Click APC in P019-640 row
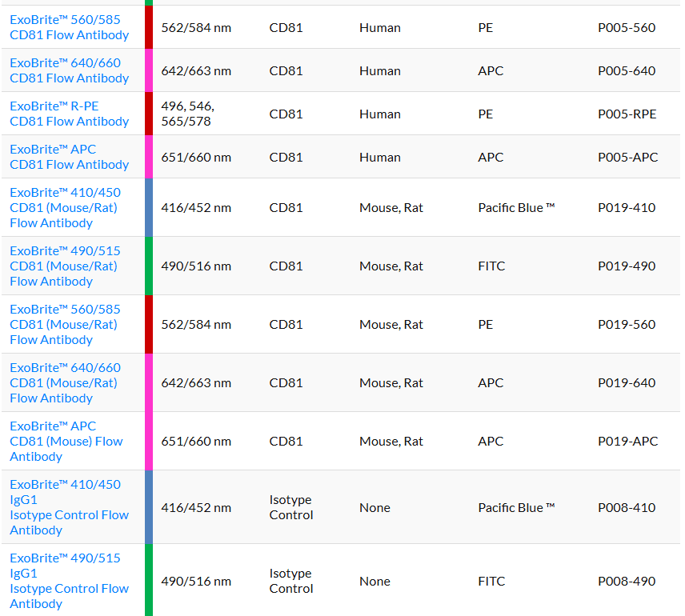This screenshot has height=616, width=685. [x=491, y=382]
